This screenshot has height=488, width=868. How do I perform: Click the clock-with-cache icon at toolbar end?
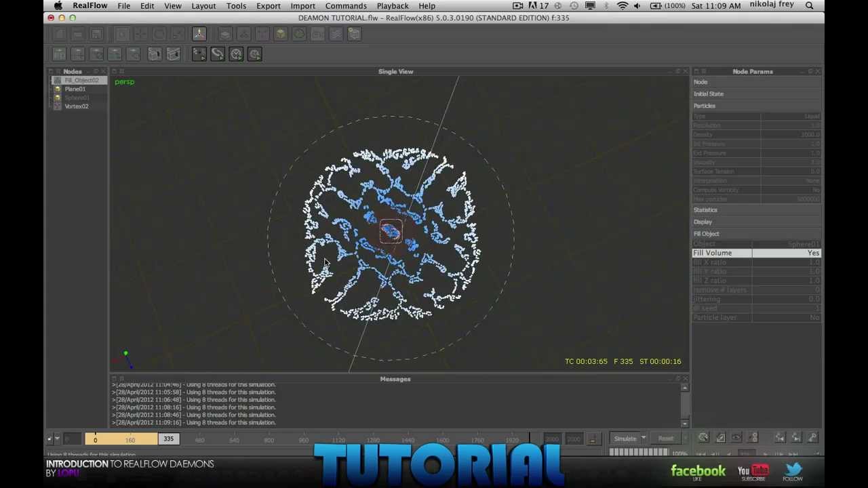click(255, 54)
